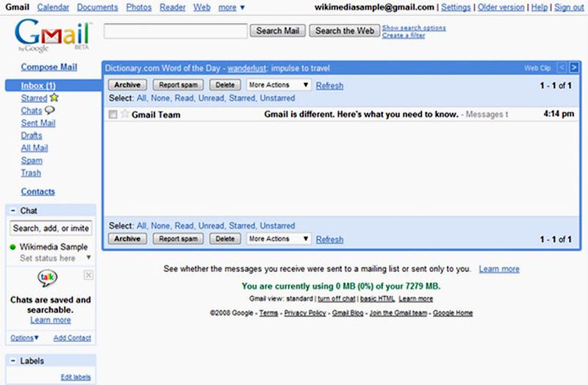Viewport: 588px width, 385px height.
Task: Open Reader from top bar
Action: [173, 7]
